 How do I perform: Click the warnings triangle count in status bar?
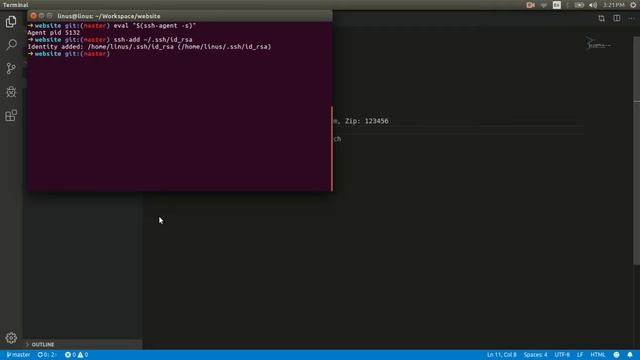click(x=83, y=355)
